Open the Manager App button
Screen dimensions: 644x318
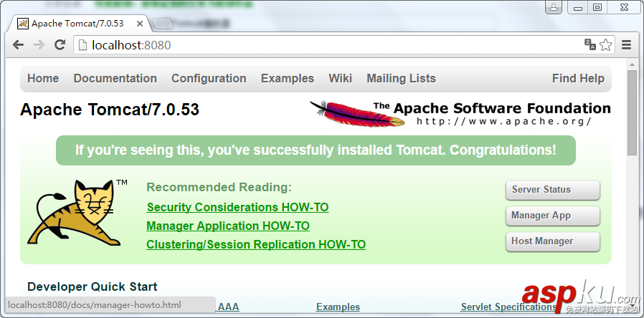[552, 216]
